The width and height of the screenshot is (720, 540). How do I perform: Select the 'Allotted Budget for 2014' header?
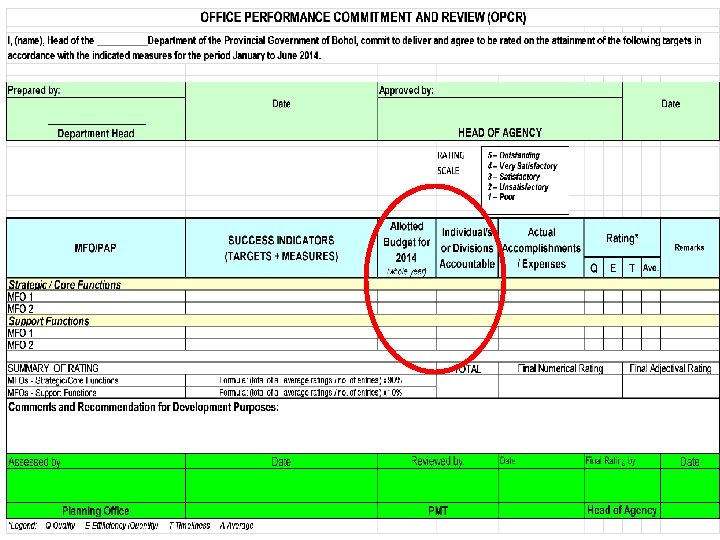[x=406, y=248]
